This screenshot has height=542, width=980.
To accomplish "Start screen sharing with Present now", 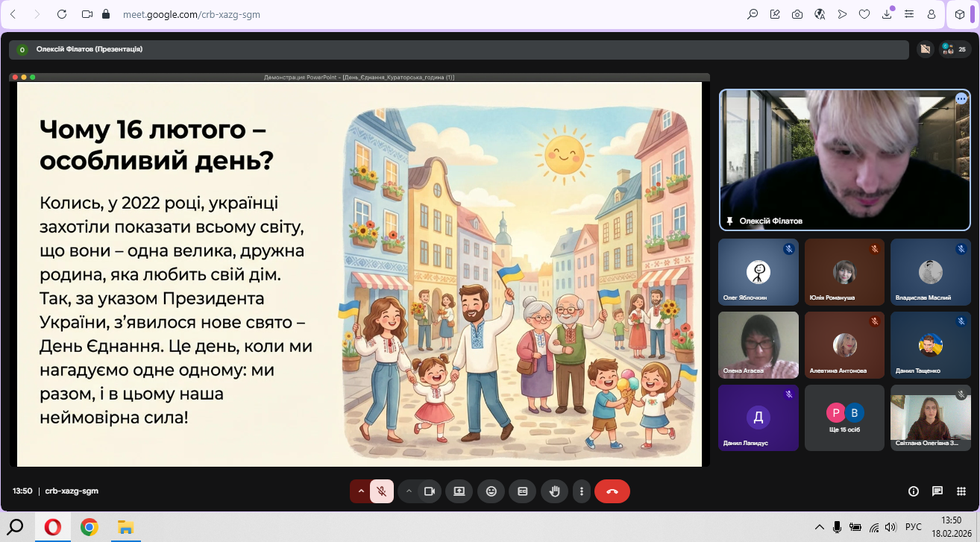I will [459, 491].
